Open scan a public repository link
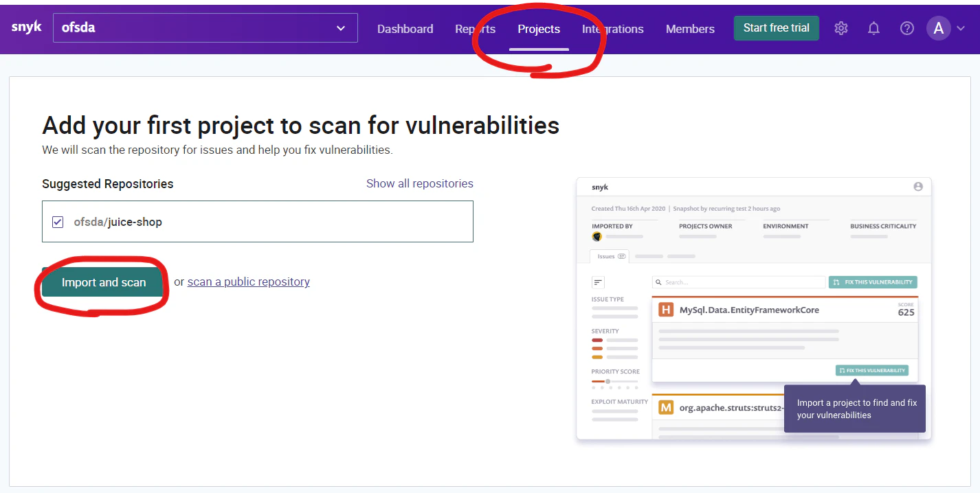 click(249, 282)
